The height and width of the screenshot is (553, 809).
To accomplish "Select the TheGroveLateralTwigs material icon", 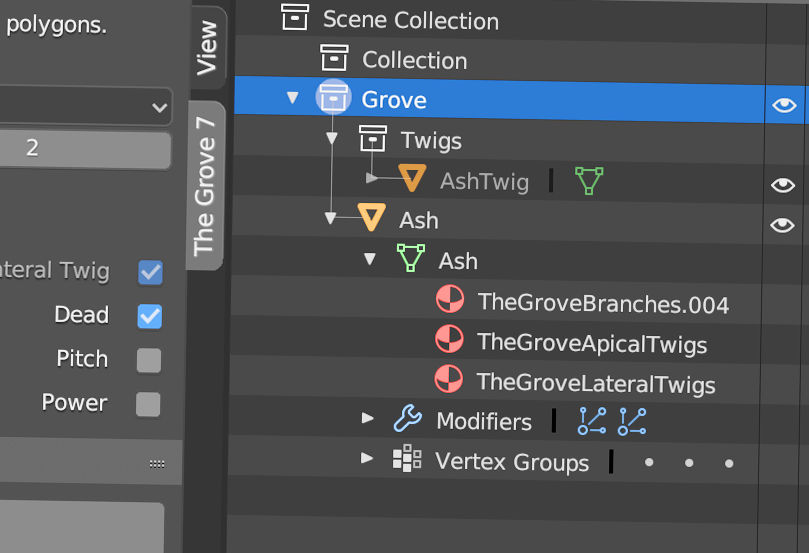I will tap(448, 380).
